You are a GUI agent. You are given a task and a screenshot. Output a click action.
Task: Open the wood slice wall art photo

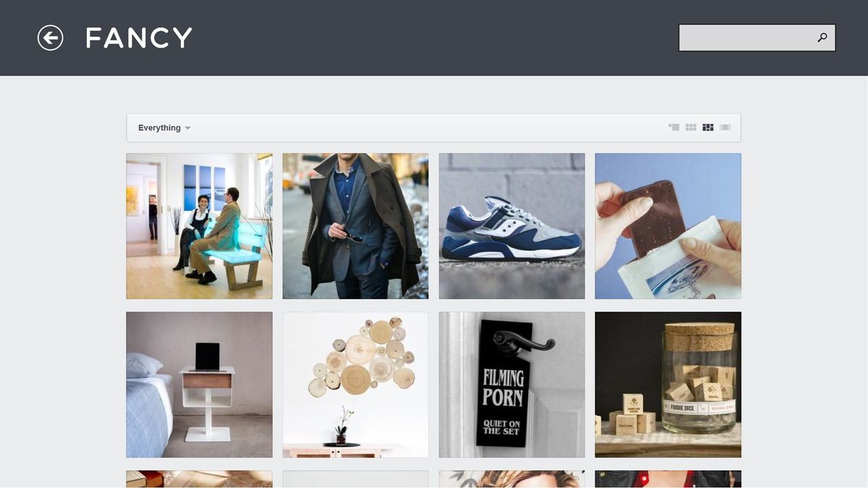[355, 385]
